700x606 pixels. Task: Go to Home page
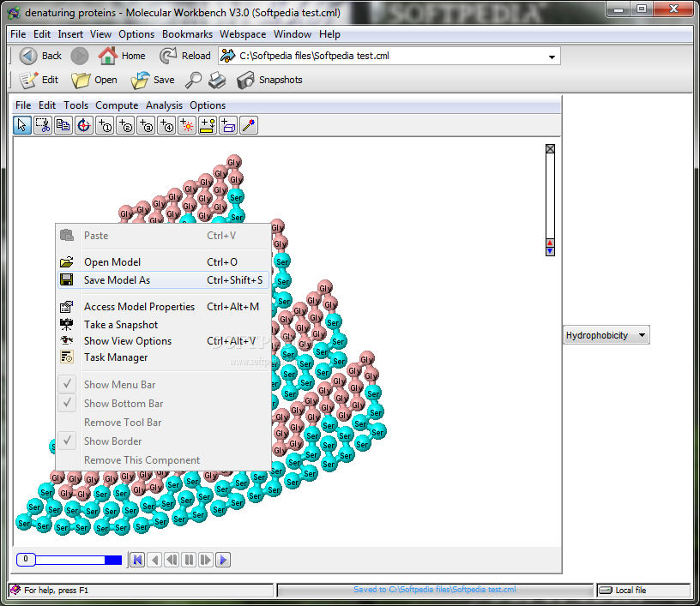[122, 56]
